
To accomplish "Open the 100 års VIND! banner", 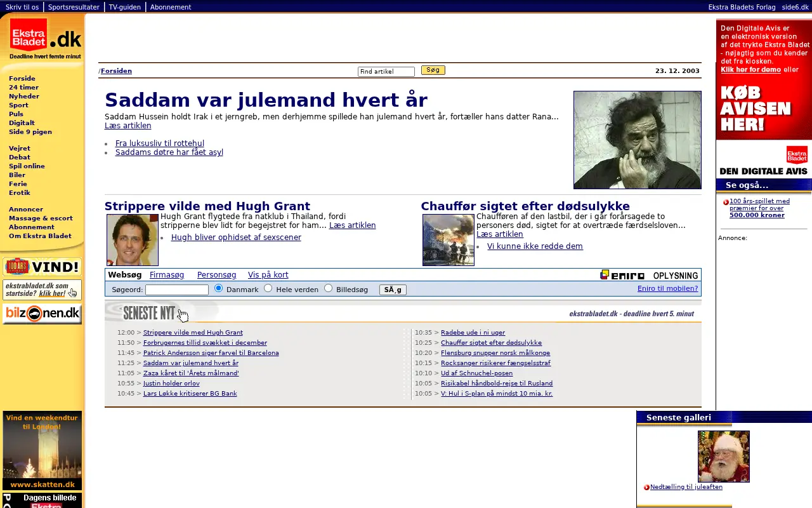I will (x=42, y=267).
